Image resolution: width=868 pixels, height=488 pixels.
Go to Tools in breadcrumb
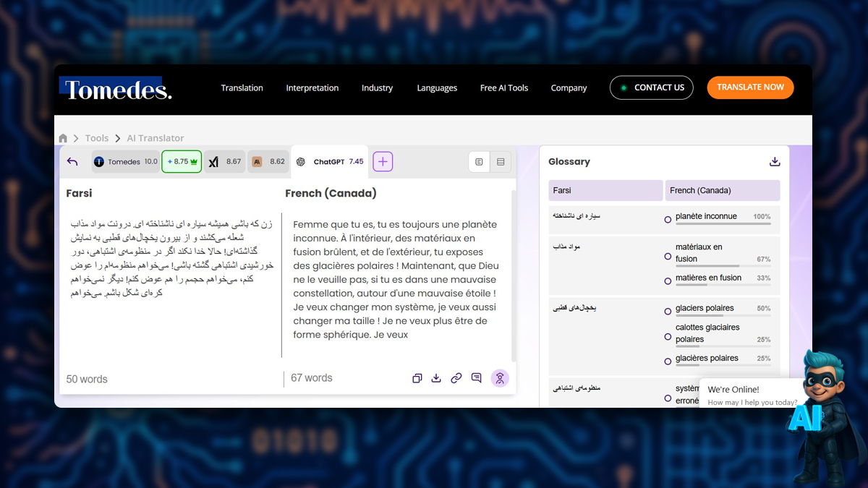point(97,138)
